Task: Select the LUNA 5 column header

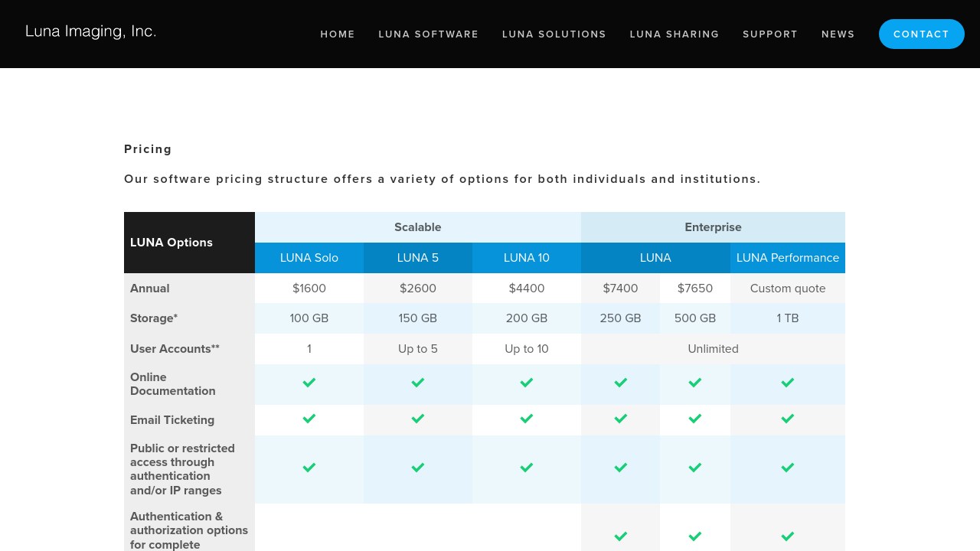Action: (418, 258)
